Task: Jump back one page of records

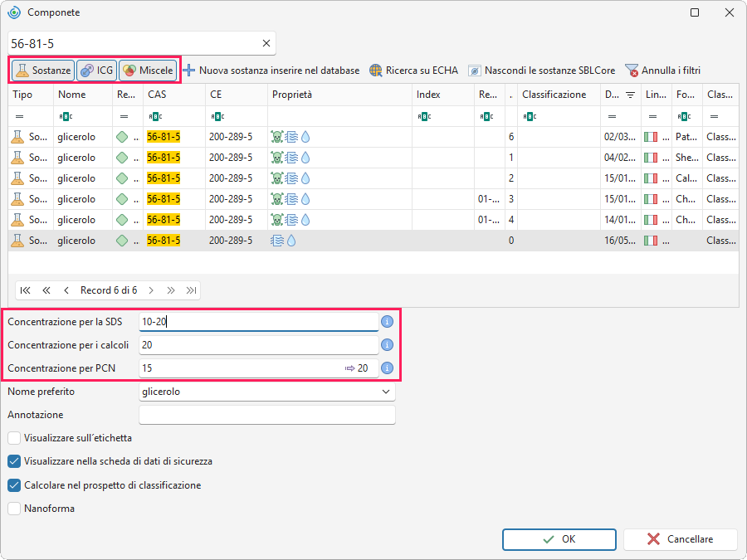Action: [x=46, y=290]
